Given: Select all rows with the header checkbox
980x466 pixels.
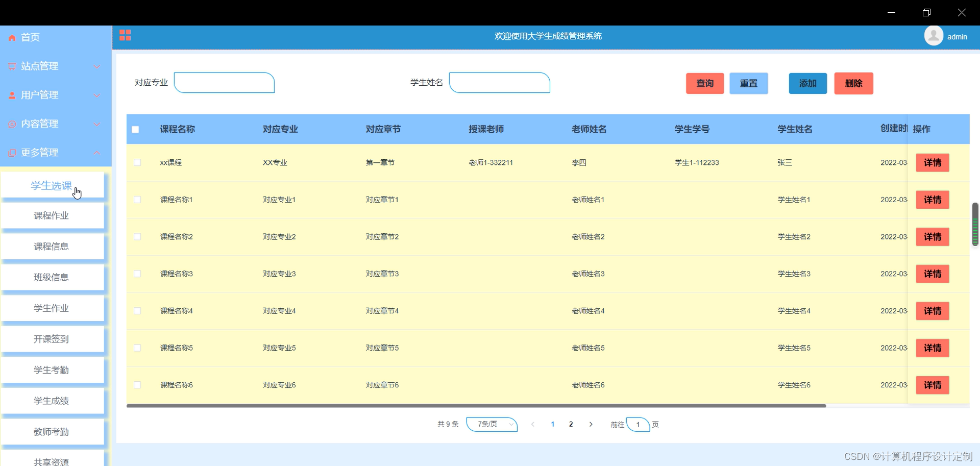Looking at the screenshot, I should (x=136, y=130).
